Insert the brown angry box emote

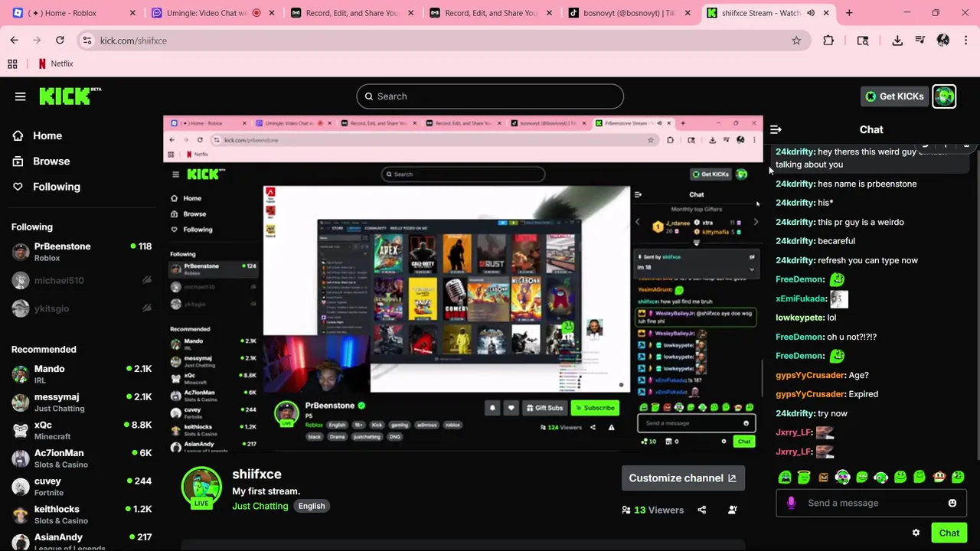(x=823, y=478)
